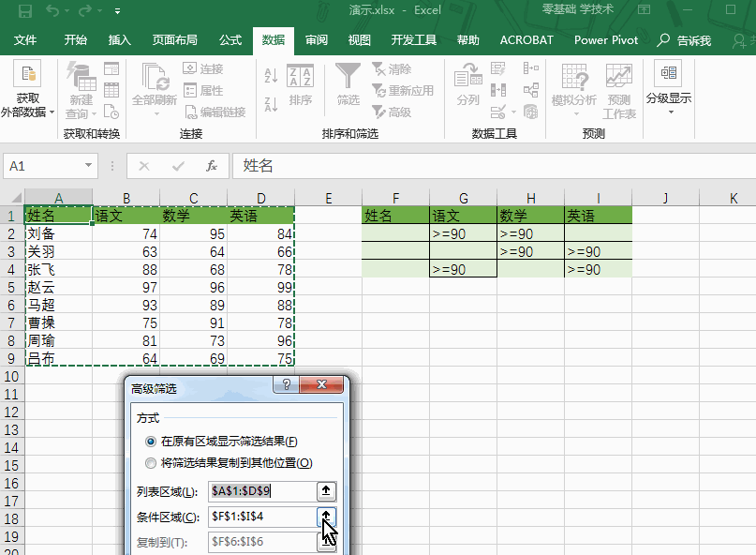
Task: Click the 列表区域 range input field
Action: (x=262, y=491)
